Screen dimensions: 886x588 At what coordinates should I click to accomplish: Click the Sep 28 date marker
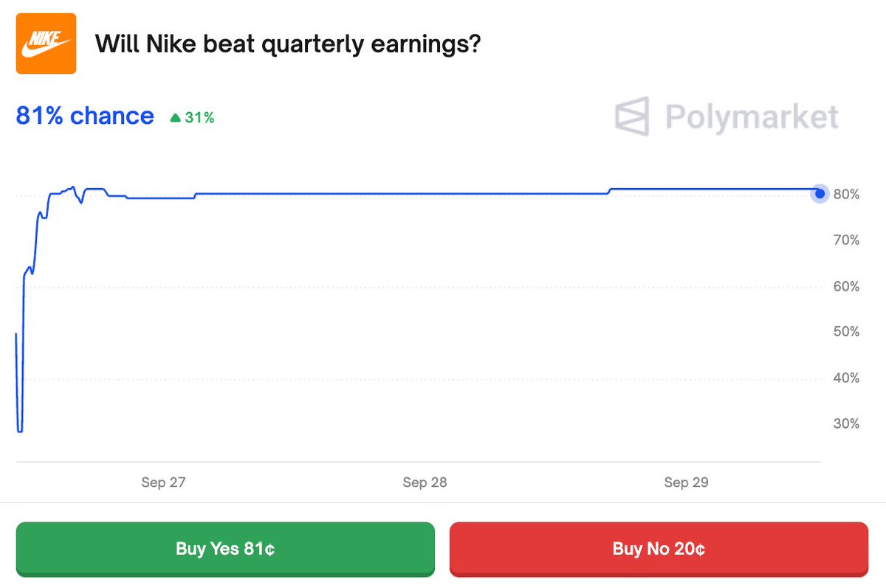(425, 482)
